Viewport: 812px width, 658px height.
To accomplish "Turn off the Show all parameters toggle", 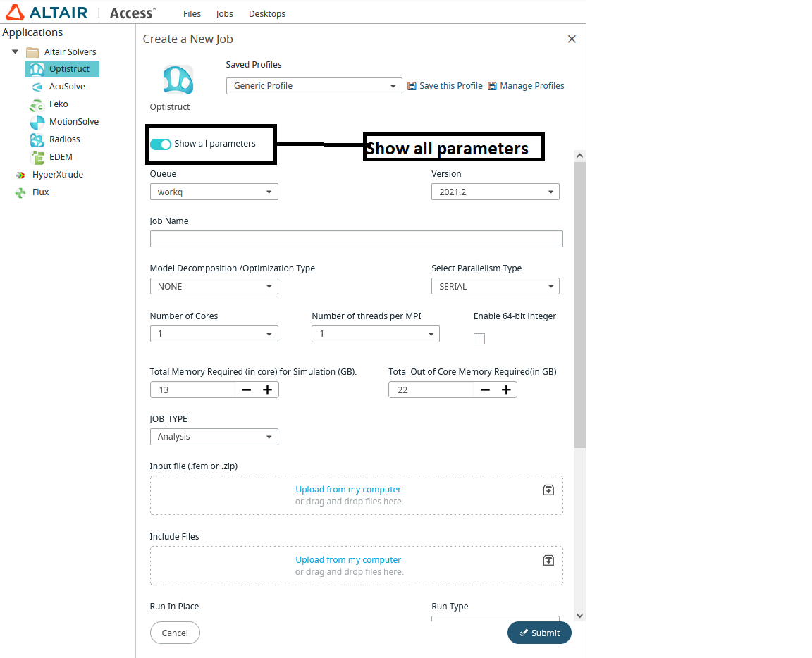I will coord(161,144).
